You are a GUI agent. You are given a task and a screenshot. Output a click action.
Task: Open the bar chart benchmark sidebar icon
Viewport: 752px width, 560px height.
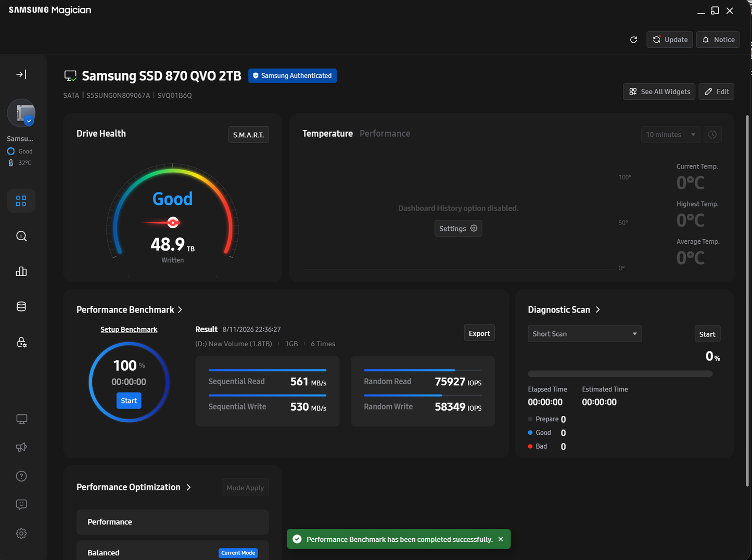click(x=21, y=271)
